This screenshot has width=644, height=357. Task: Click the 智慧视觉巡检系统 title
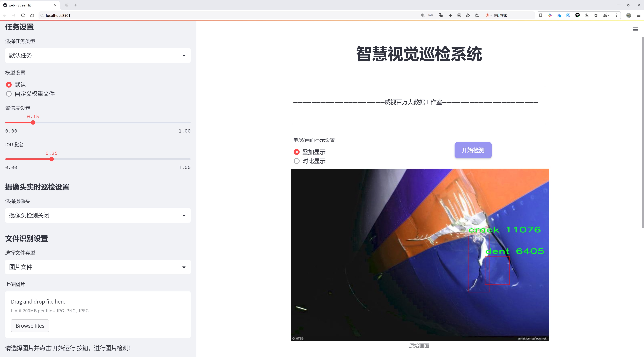tap(419, 54)
